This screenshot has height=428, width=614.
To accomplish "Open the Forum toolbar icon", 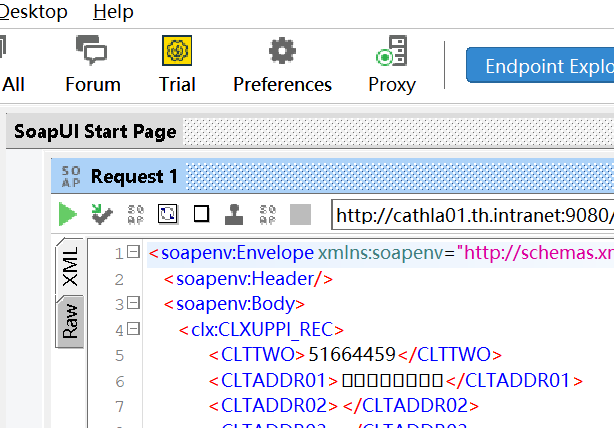I will (x=92, y=64).
